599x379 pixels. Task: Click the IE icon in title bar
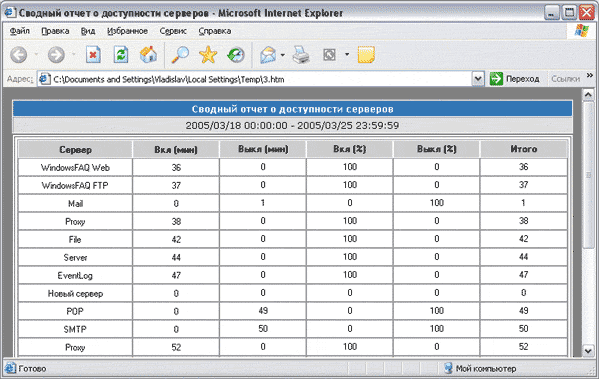coord(10,13)
